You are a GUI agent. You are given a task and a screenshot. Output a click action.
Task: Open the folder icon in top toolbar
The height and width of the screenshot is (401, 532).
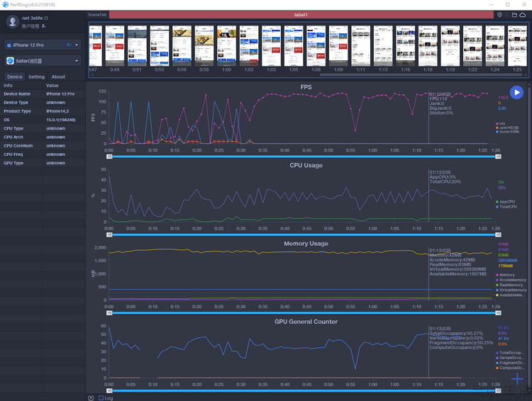pos(514,15)
